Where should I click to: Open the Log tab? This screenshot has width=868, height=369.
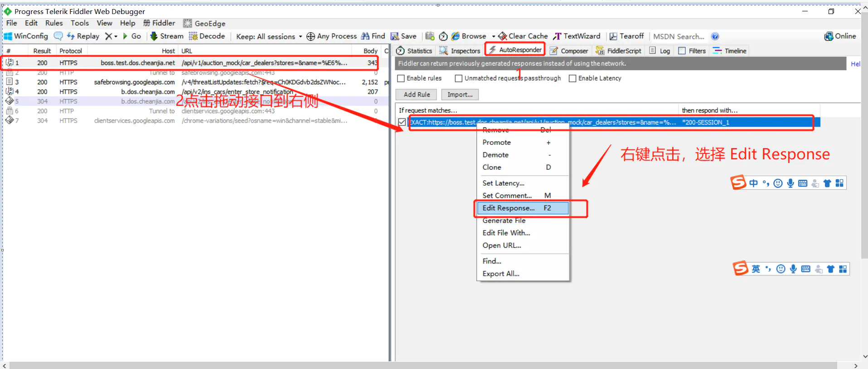point(659,51)
